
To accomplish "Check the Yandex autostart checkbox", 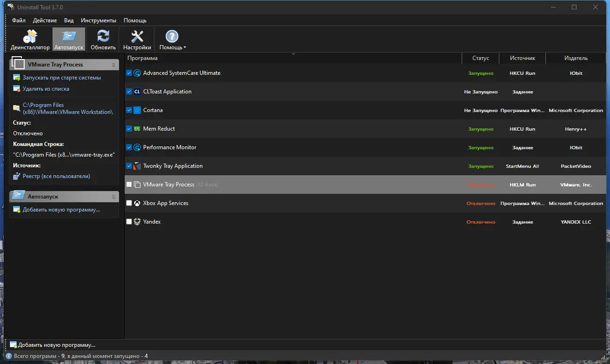I will pyautogui.click(x=129, y=222).
